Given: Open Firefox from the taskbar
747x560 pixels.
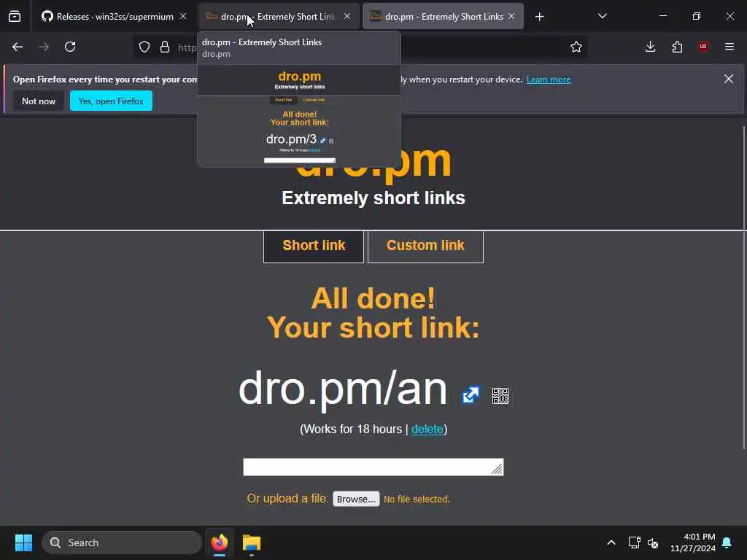Looking at the screenshot, I should (220, 542).
